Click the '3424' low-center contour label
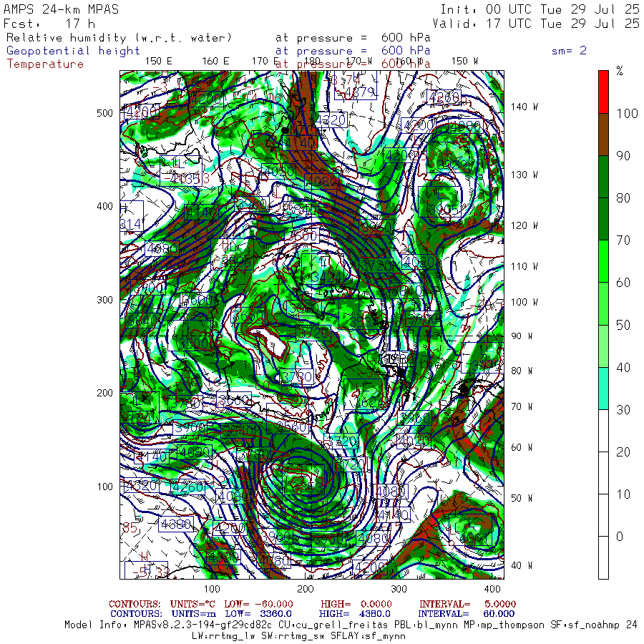The height and width of the screenshot is (644, 644). (x=327, y=278)
